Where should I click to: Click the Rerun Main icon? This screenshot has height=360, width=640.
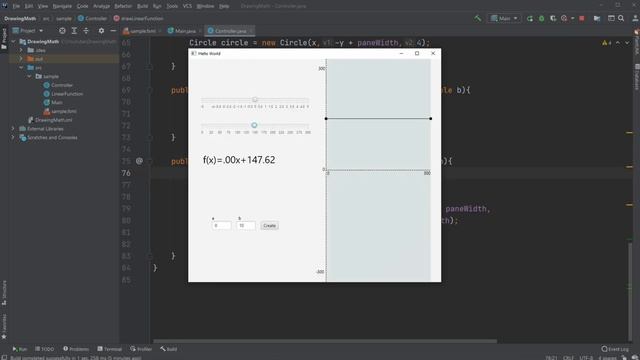pyautogui.click(x=530, y=18)
